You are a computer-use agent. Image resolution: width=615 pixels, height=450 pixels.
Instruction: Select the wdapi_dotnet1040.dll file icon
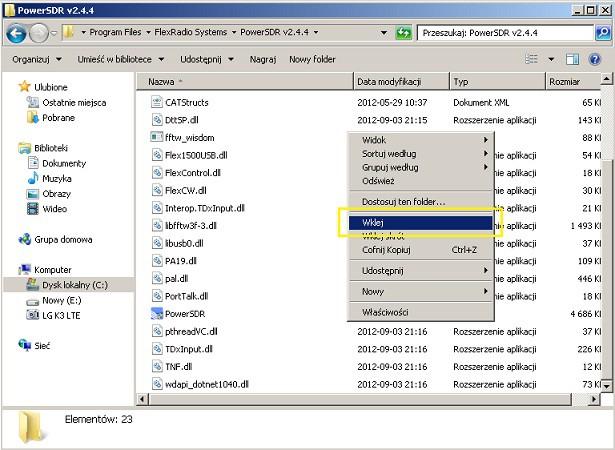pyautogui.click(x=157, y=384)
